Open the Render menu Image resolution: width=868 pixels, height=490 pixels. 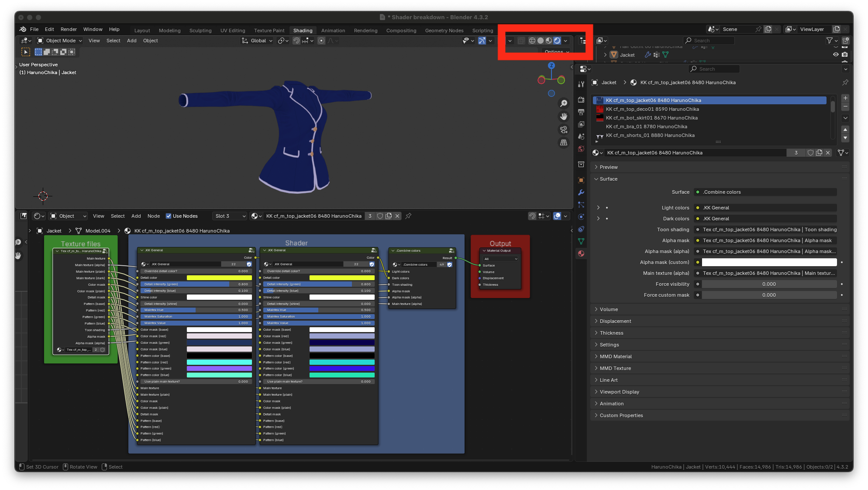69,29
